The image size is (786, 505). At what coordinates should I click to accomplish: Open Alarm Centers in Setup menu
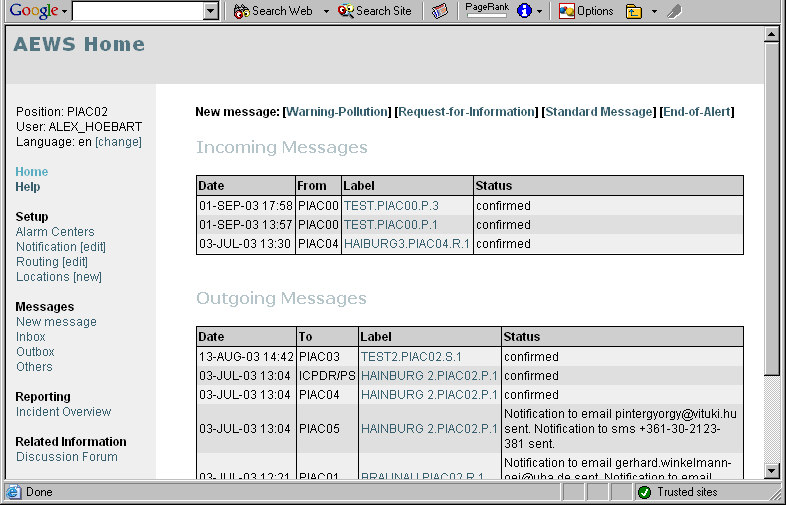tap(55, 232)
